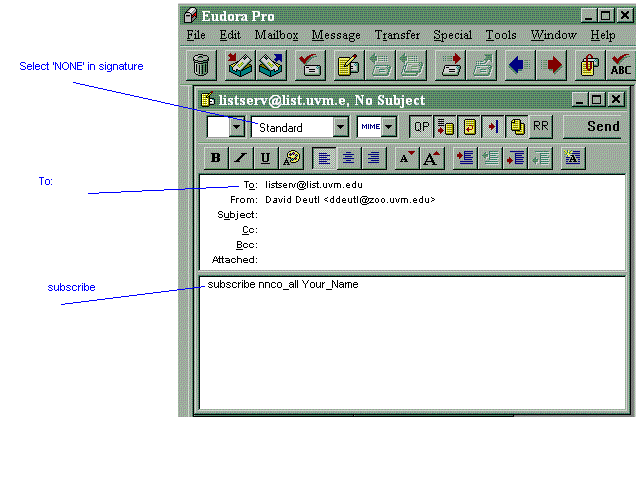The image size is (640, 480).
Task: Open the Mailbox menu
Action: (276, 35)
